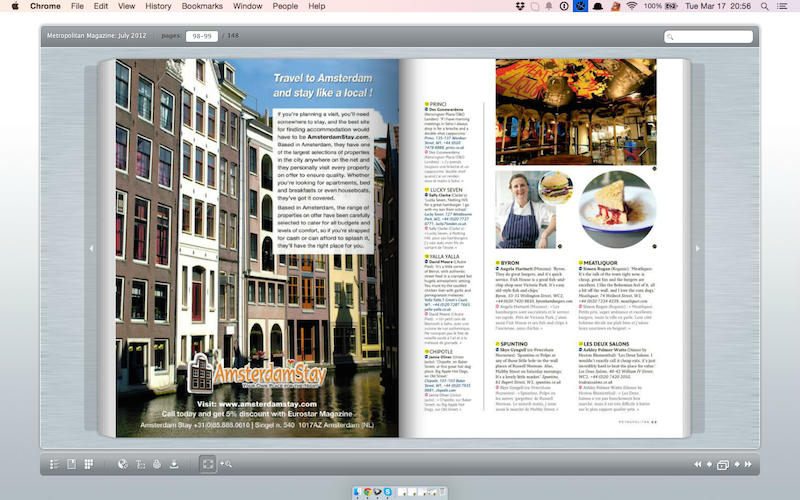
Task: Click the date and time Tue Mar 17
Action: coord(718,6)
